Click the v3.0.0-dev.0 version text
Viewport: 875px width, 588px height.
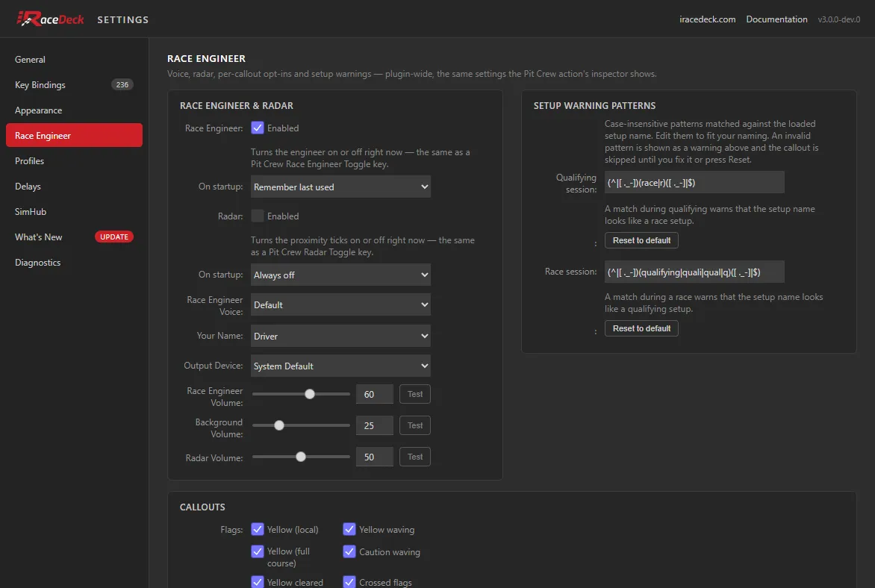(838, 19)
